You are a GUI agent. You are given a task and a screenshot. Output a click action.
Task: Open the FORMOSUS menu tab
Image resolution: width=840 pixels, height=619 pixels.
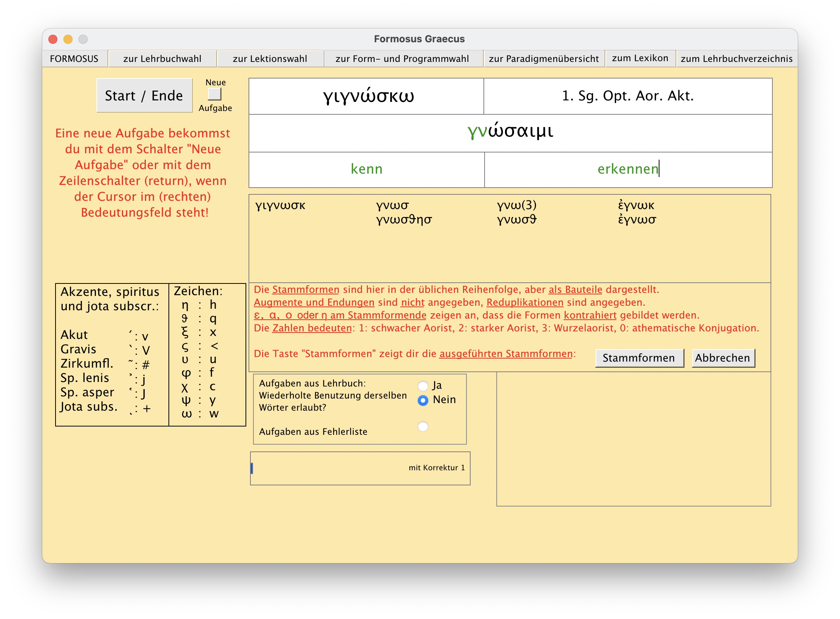pos(74,59)
